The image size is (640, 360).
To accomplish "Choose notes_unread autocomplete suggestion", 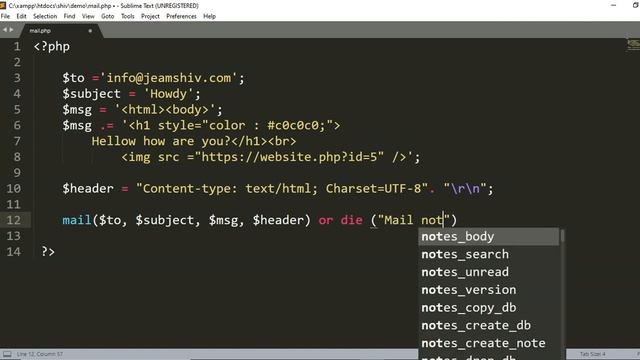I will pyautogui.click(x=489, y=272).
